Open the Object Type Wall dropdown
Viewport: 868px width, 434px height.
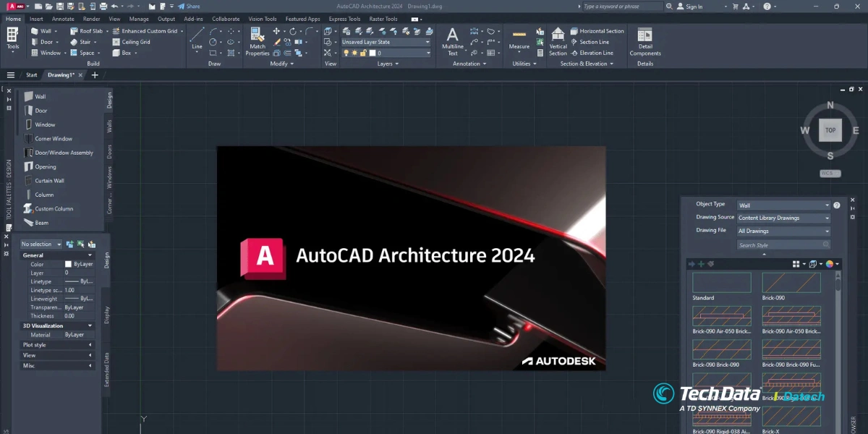pyautogui.click(x=783, y=205)
